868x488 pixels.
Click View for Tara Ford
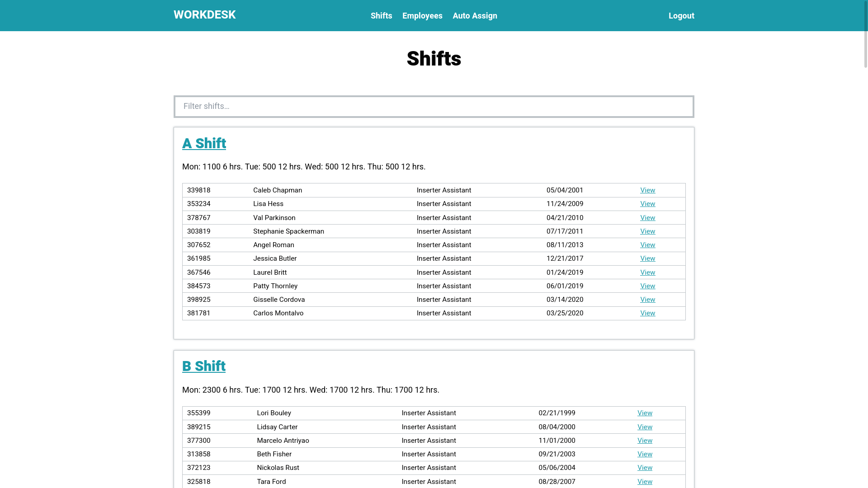click(645, 482)
